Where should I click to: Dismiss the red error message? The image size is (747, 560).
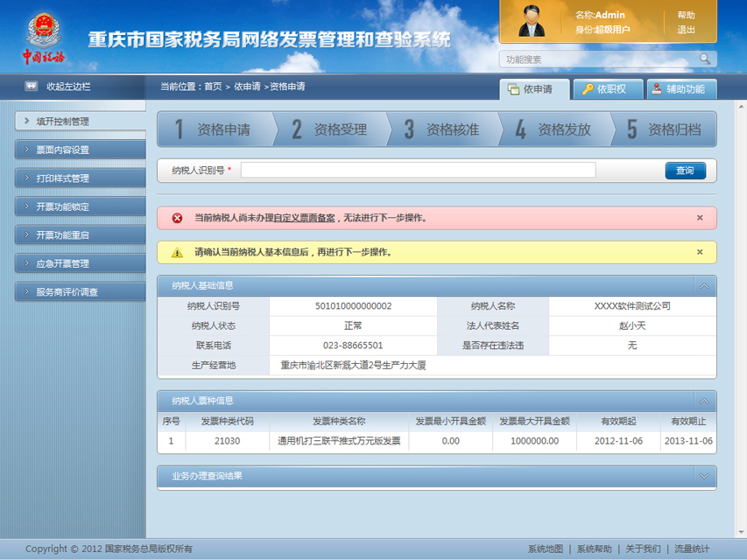[700, 218]
